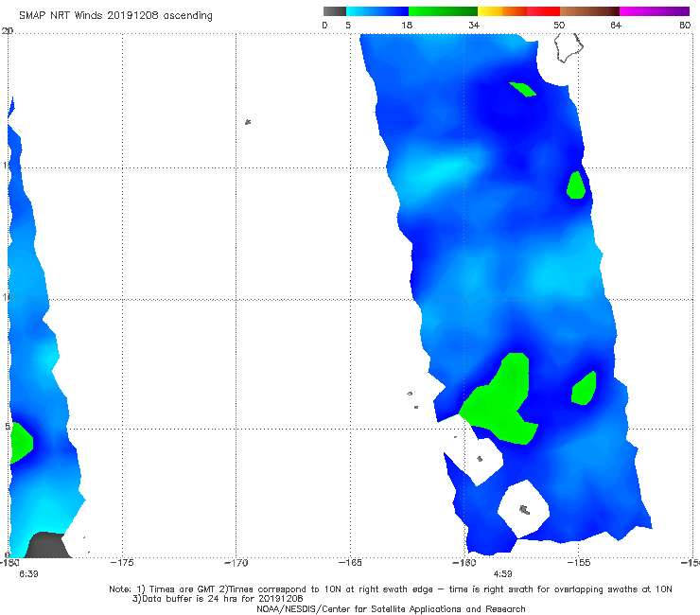Screen dimensions: 700x615
Task: Click the NOAA/NESDIS Center for Satellite Applications credit
Action: [391, 609]
